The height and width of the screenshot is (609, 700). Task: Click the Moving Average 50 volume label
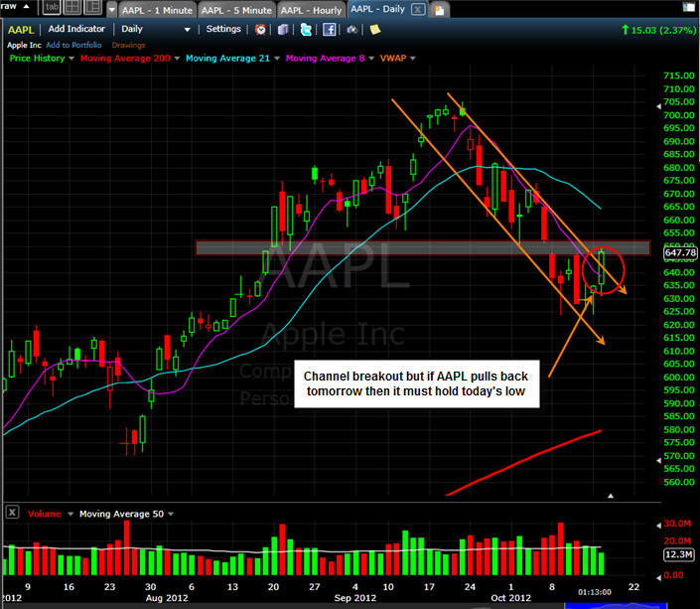121,515
